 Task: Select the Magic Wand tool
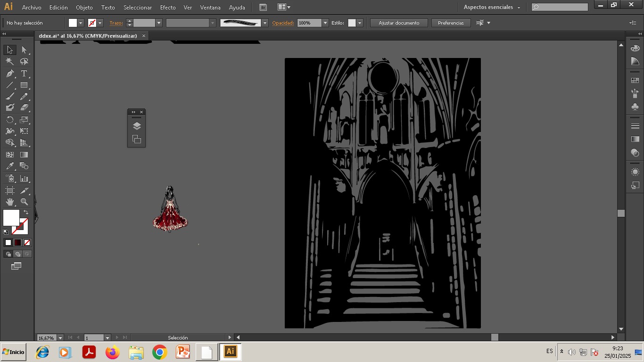click(9, 62)
